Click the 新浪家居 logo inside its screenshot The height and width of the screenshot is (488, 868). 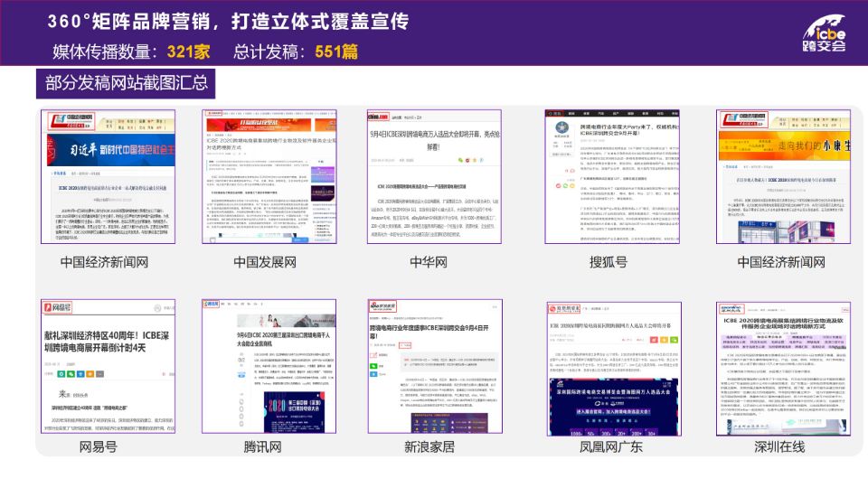(387, 307)
